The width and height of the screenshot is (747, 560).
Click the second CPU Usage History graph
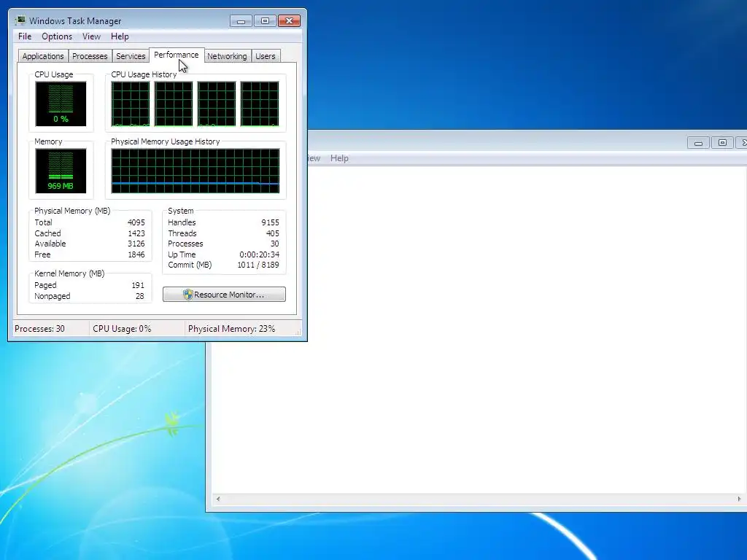(x=174, y=104)
